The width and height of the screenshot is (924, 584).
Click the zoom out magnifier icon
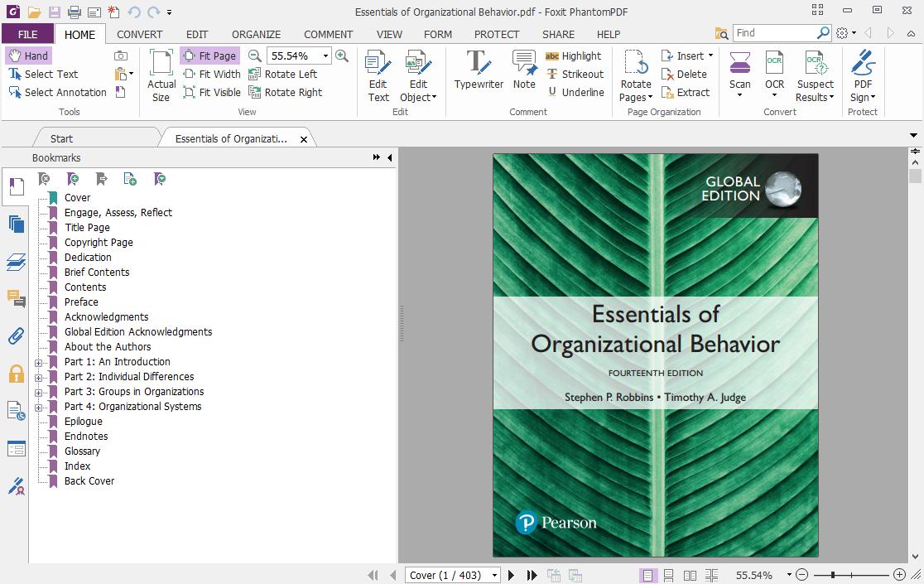coord(254,56)
